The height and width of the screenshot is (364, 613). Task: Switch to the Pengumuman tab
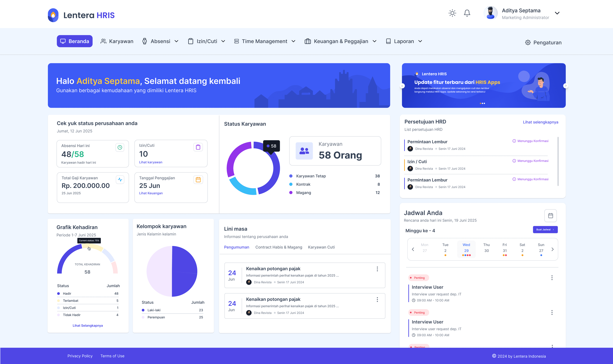point(236,247)
